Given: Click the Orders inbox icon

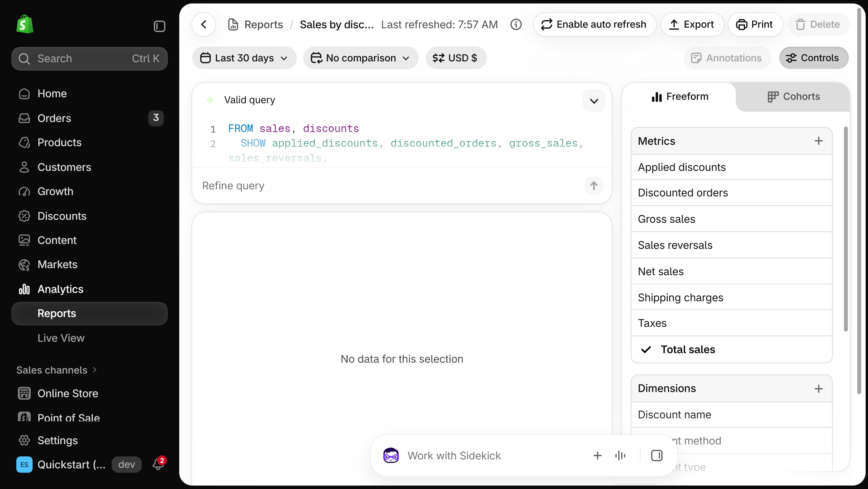Looking at the screenshot, I should point(24,118).
